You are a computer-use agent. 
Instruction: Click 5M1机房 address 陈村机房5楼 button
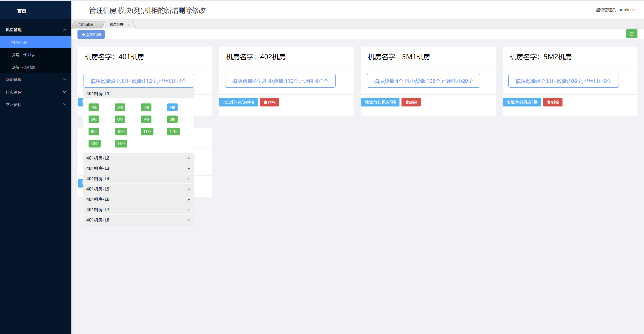pyautogui.click(x=380, y=102)
